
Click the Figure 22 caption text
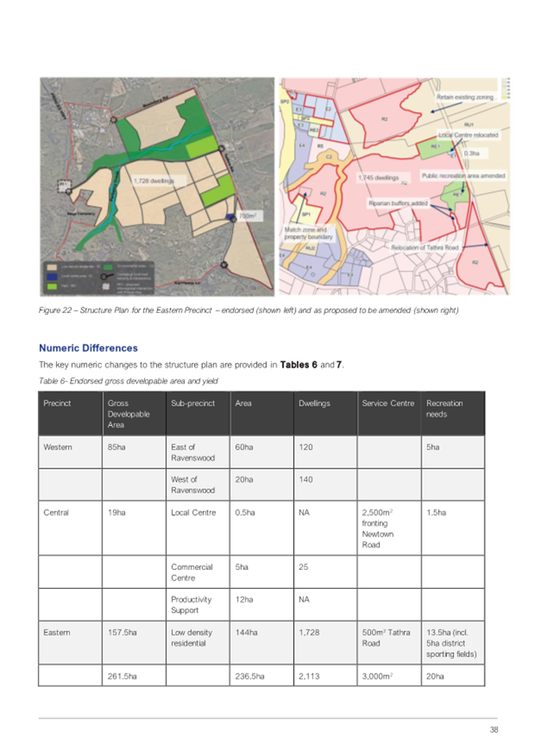coord(248,309)
